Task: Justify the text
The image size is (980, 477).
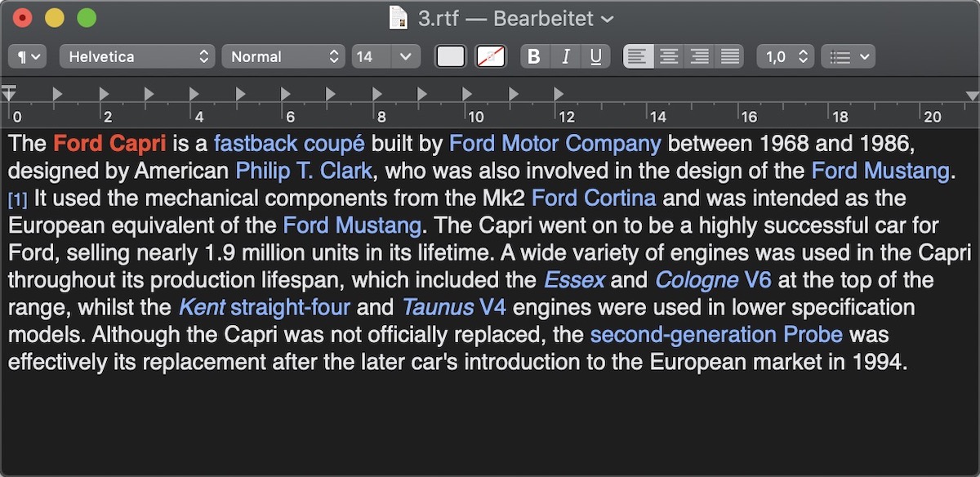Action: [729, 56]
